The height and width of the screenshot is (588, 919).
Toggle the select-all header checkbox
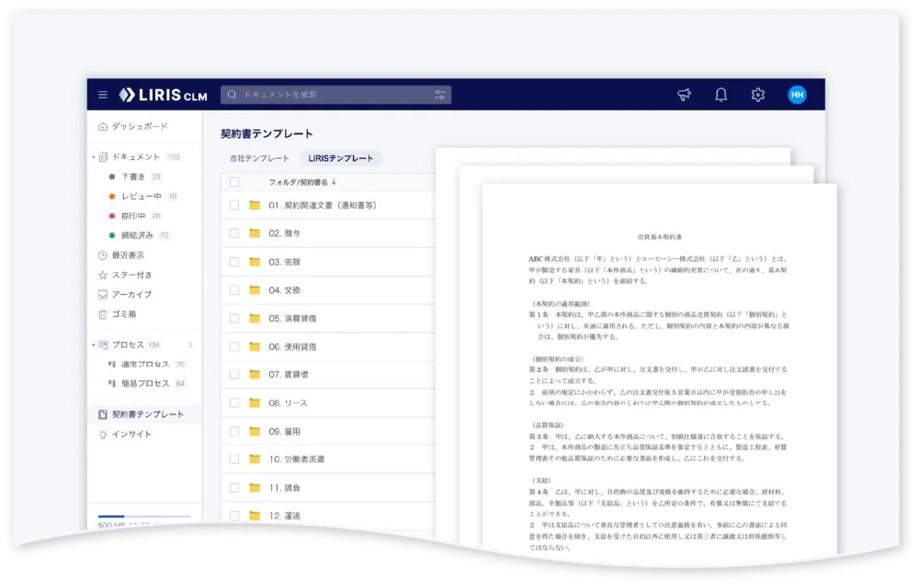point(234,182)
